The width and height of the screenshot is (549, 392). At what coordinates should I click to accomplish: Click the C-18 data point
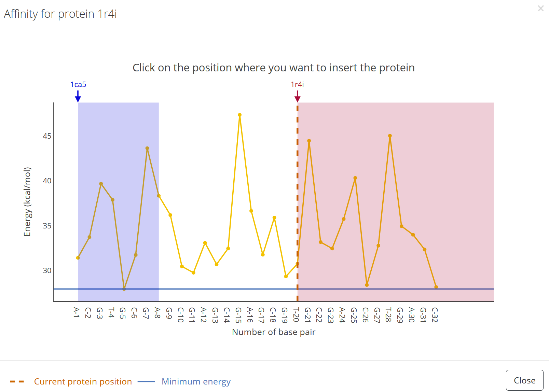(274, 218)
